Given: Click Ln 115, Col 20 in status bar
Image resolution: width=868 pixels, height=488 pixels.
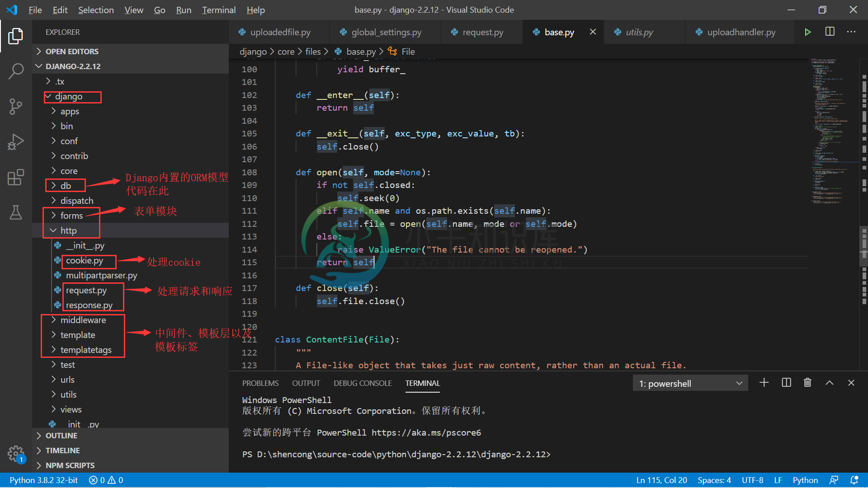Looking at the screenshot, I should coord(661,480).
